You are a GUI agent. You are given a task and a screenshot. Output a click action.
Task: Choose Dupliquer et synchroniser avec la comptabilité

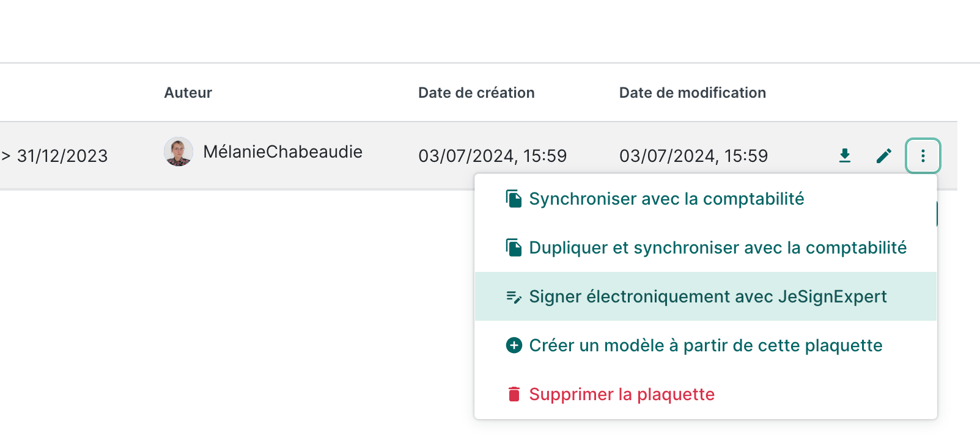pos(717,247)
